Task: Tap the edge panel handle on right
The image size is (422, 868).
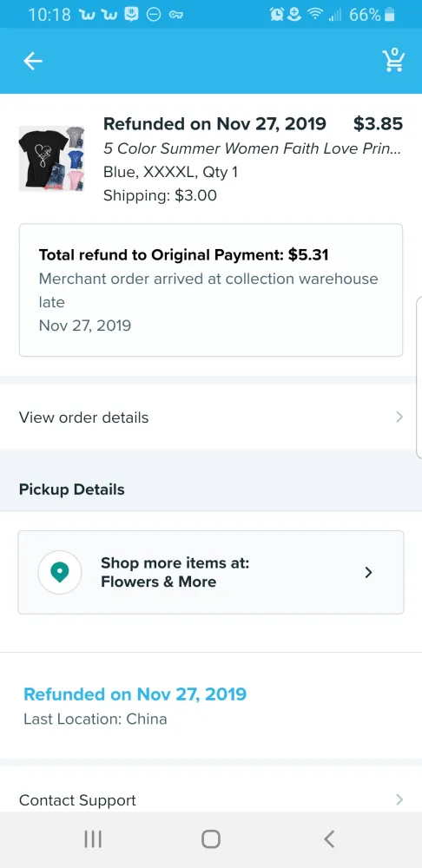Action: pyautogui.click(x=419, y=378)
